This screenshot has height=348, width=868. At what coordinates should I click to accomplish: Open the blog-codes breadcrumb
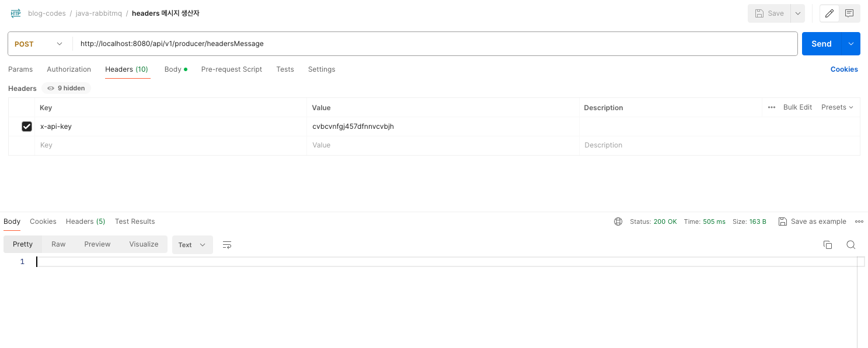(x=47, y=13)
